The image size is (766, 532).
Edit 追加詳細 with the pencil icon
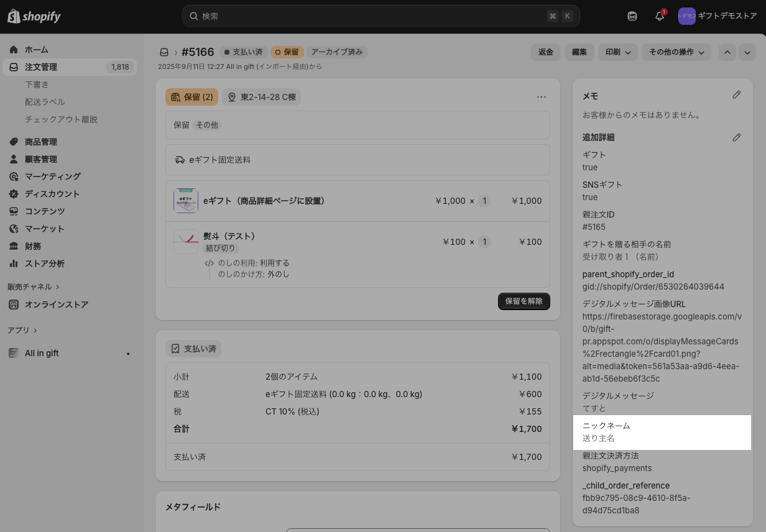coord(736,137)
